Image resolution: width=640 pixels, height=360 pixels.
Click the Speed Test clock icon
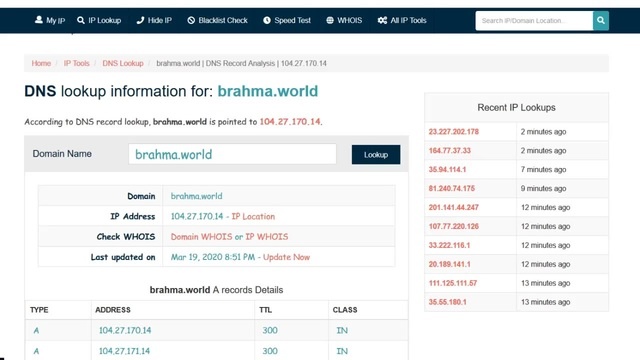click(267, 20)
